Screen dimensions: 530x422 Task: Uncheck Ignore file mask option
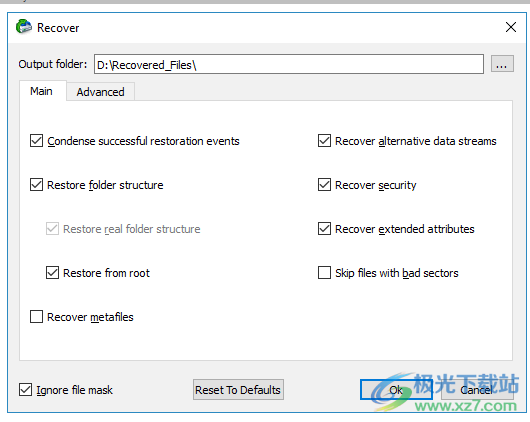click(25, 390)
